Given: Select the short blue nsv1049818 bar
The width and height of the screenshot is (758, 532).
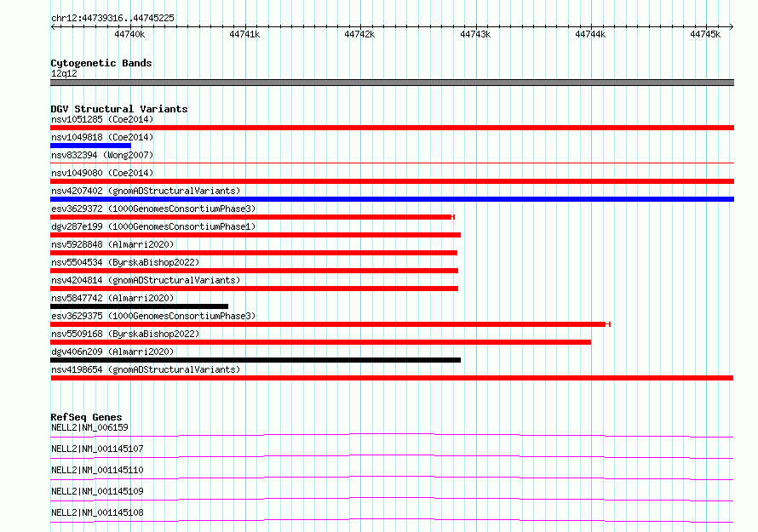Looking at the screenshot, I should point(90,146).
